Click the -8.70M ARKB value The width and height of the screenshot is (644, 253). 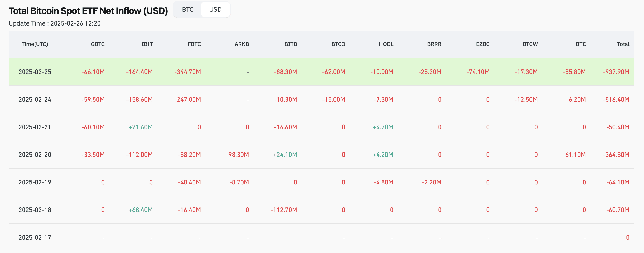(239, 182)
